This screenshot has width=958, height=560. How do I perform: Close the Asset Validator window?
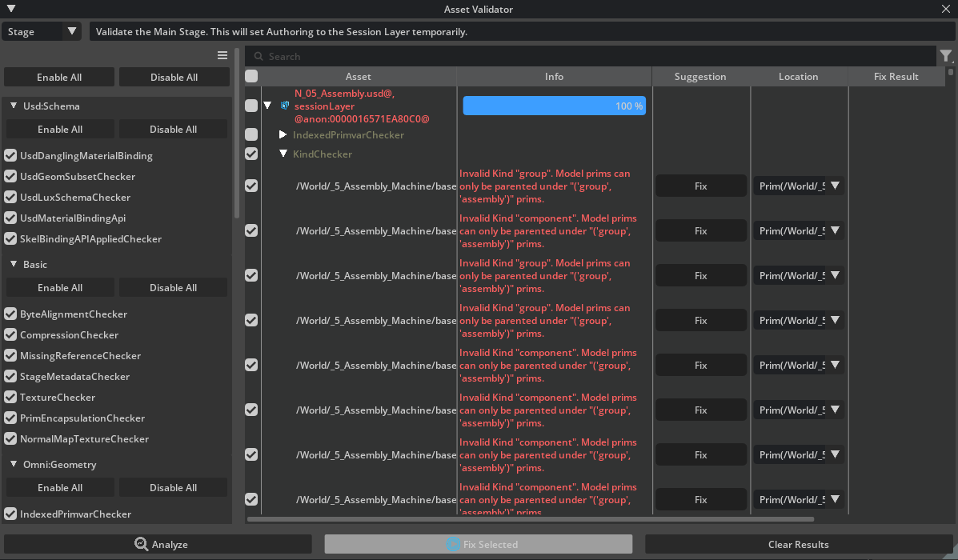point(947,9)
